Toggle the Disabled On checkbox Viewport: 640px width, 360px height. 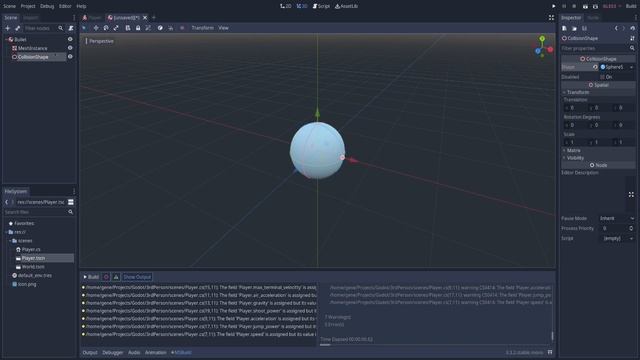click(x=602, y=77)
